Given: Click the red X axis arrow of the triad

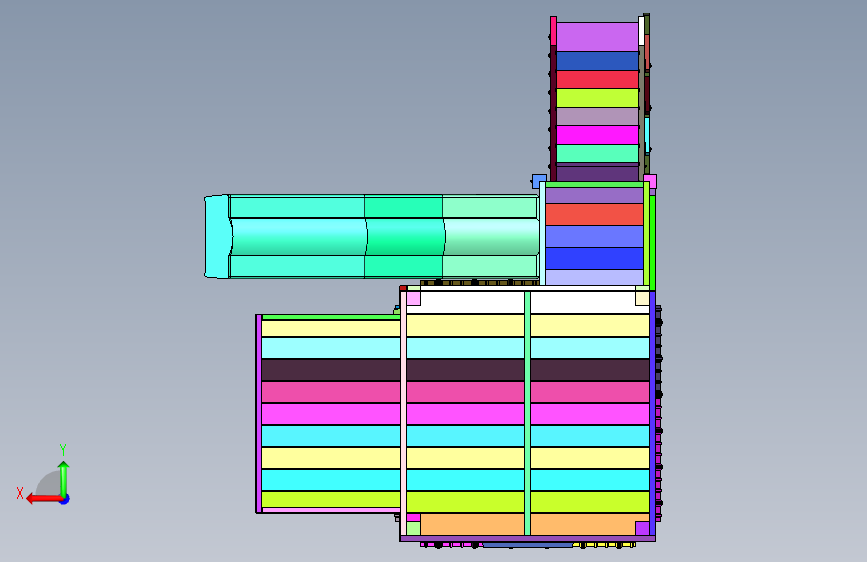Looking at the screenshot, I should 43,499.
